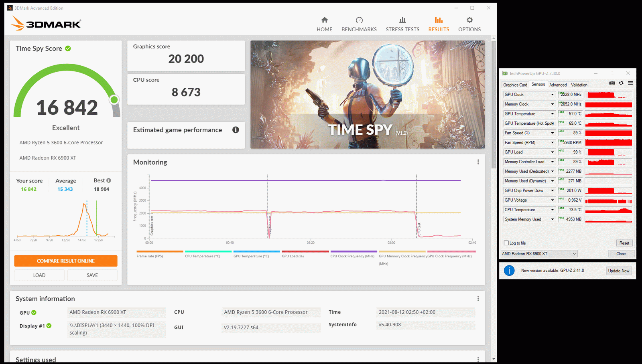Switch to Graphics Card tab in GPU-Z

pyautogui.click(x=515, y=85)
